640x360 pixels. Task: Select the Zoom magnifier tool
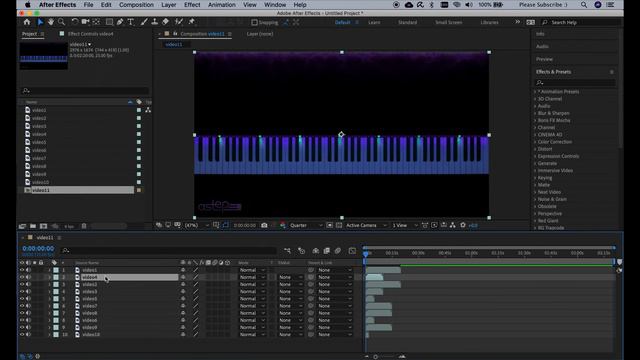pyautogui.click(x=61, y=22)
